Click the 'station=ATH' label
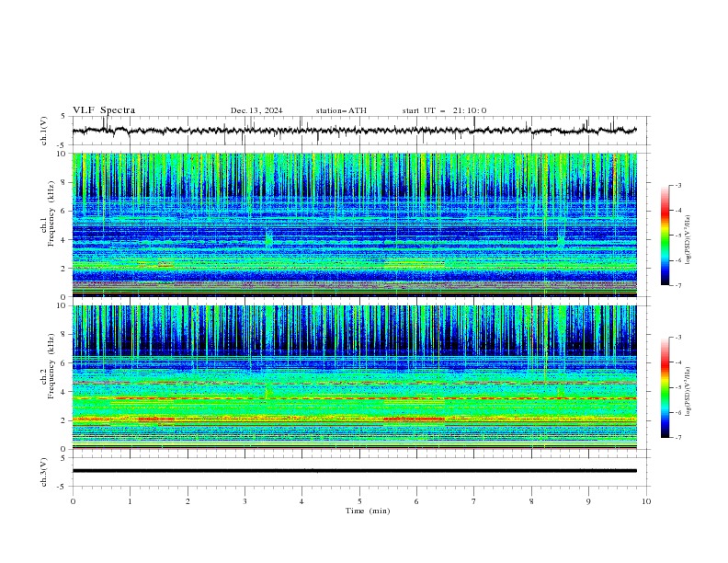728x563 pixels. coord(341,110)
